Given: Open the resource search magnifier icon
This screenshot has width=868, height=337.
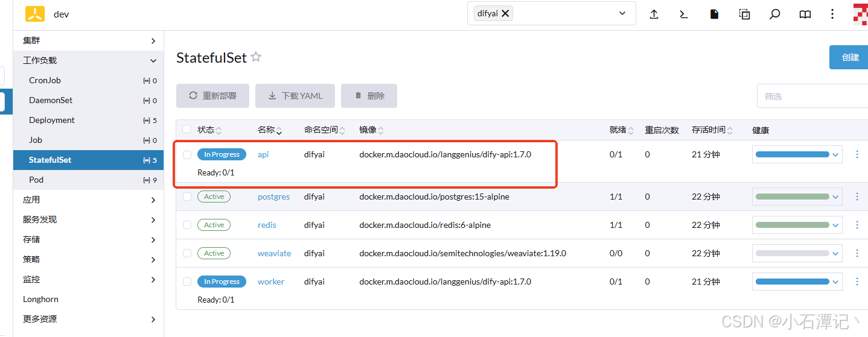Looking at the screenshot, I should [x=774, y=14].
